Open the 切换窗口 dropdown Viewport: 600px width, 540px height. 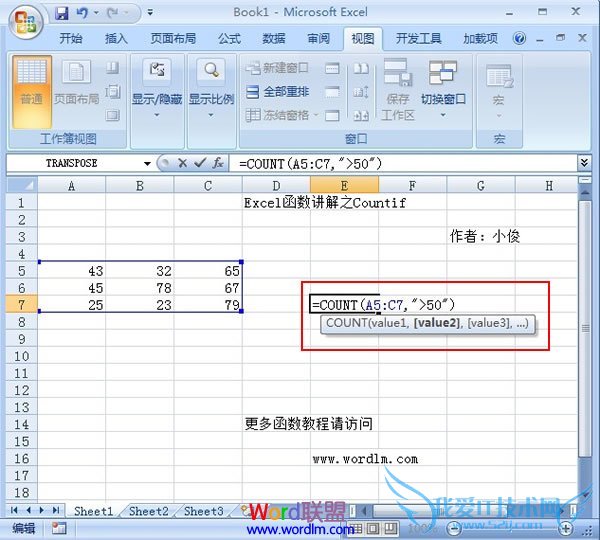coord(443,90)
